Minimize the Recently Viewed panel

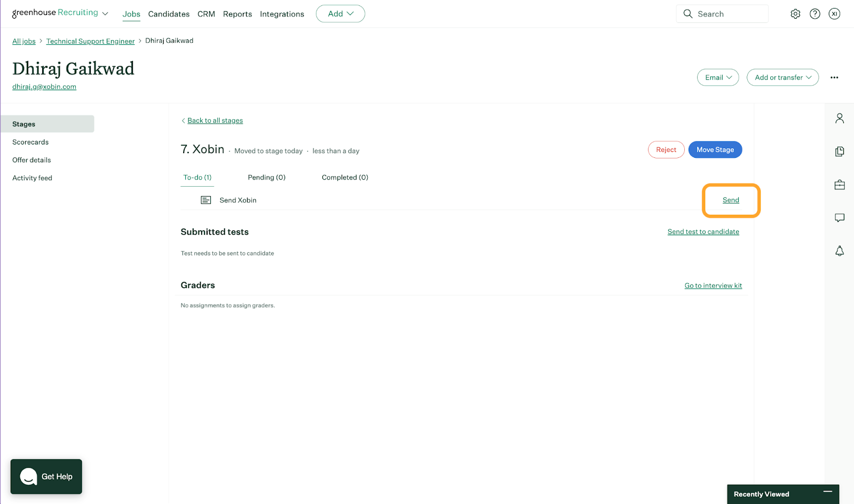pos(827,491)
